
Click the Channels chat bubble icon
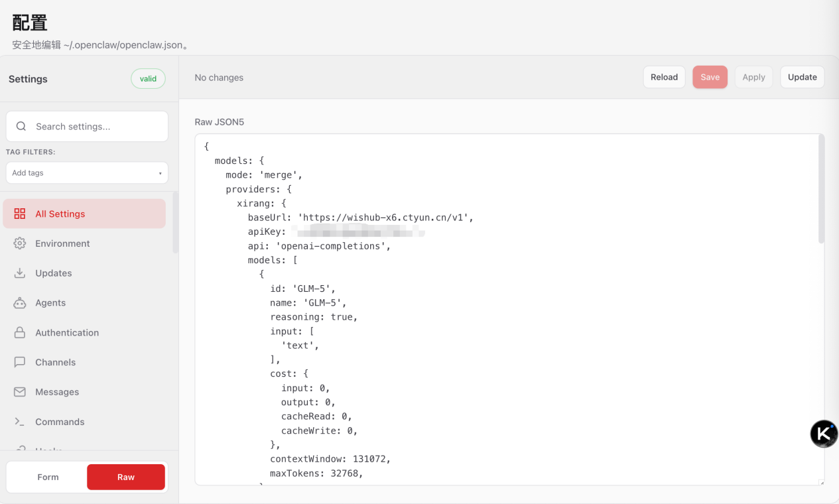coord(20,362)
